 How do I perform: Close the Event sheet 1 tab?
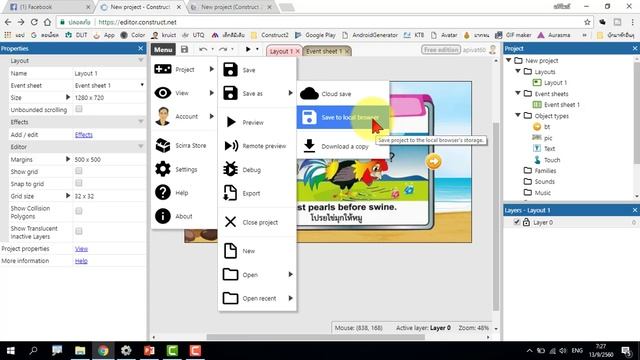click(x=347, y=51)
